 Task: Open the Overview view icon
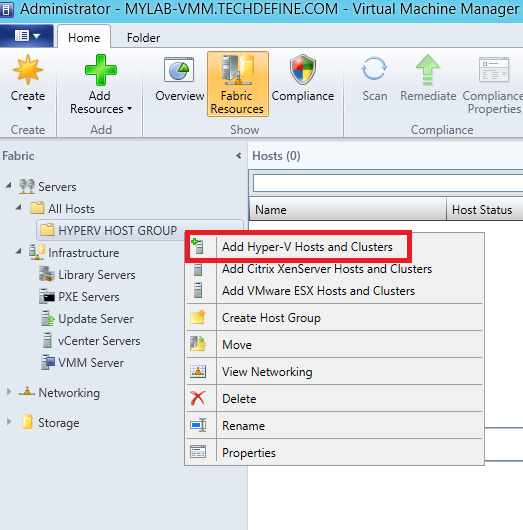point(179,70)
